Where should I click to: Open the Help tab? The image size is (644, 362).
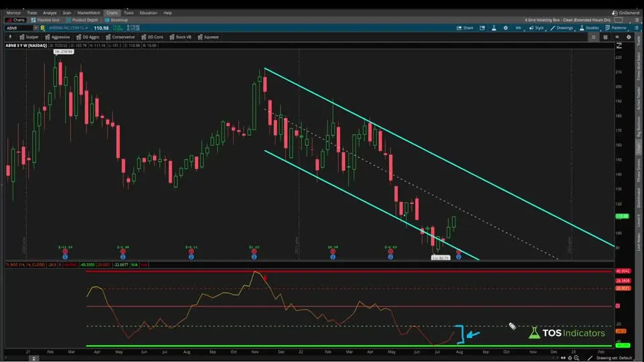click(168, 13)
